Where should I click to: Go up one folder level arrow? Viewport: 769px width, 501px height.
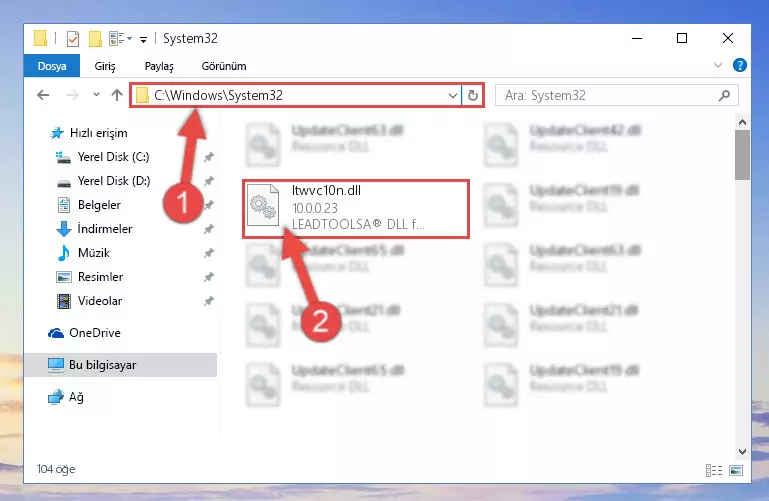tap(117, 95)
